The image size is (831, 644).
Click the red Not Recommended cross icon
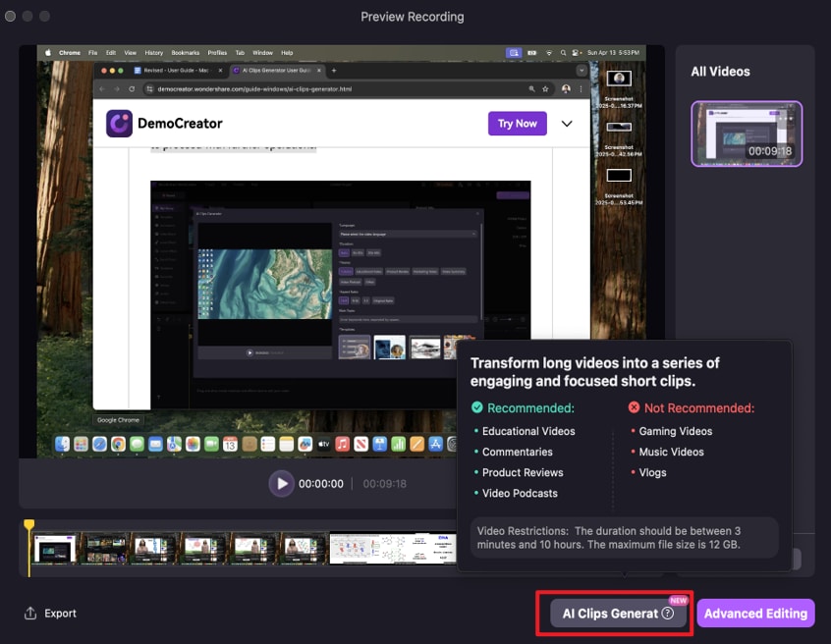pyautogui.click(x=634, y=407)
